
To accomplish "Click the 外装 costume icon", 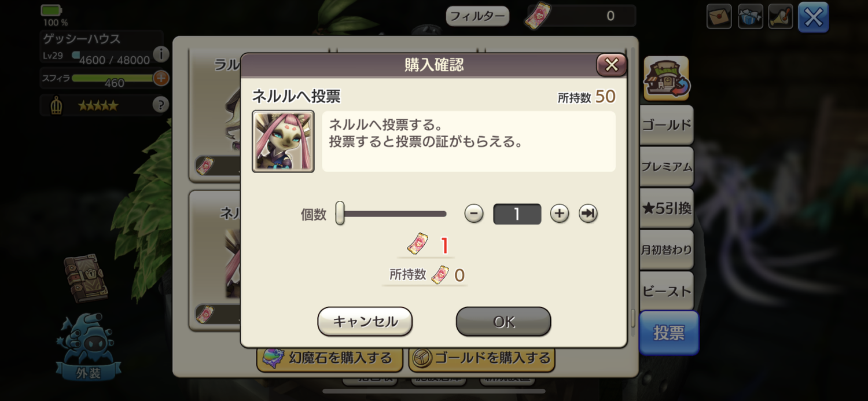I will 89,347.
